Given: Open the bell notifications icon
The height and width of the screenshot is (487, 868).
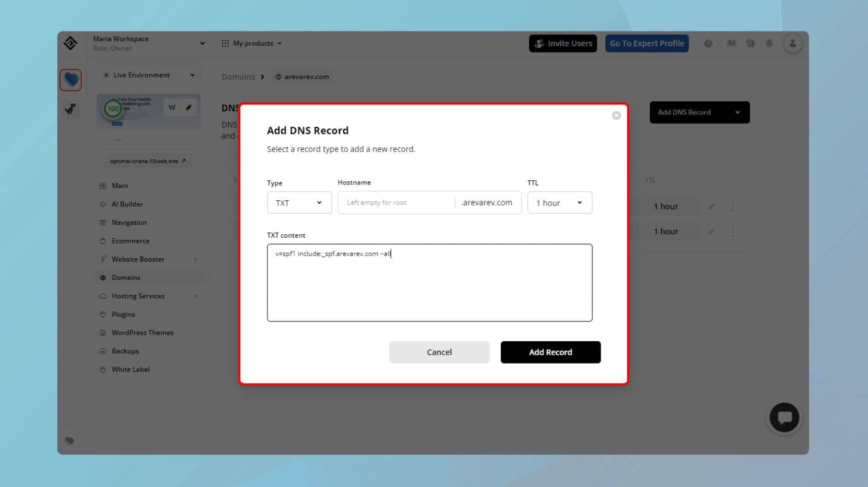Looking at the screenshot, I should coord(770,43).
